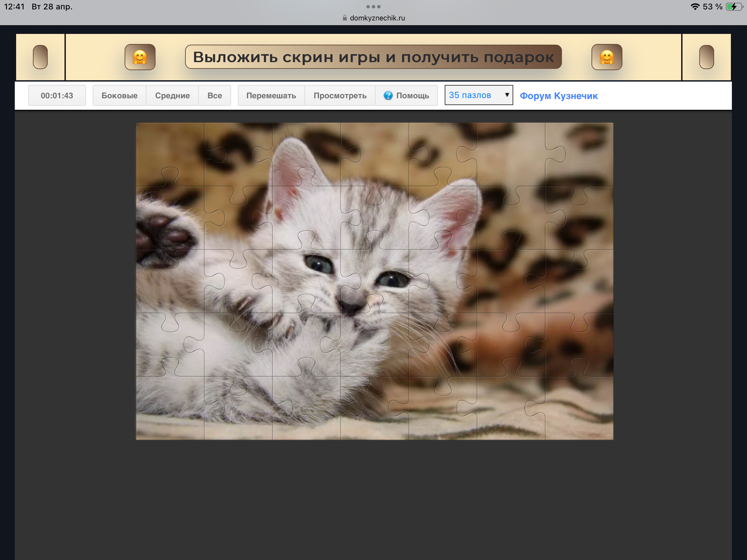Tap the battery charging icon

tap(734, 7)
